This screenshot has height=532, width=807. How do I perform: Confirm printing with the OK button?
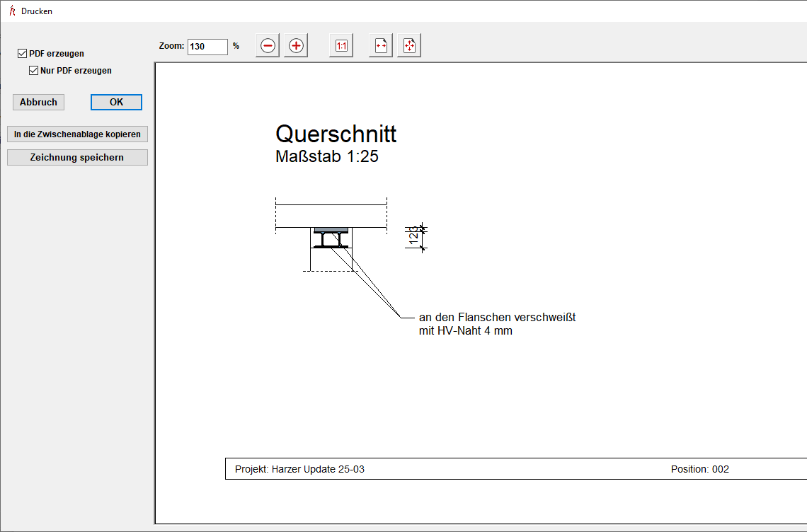(116, 103)
